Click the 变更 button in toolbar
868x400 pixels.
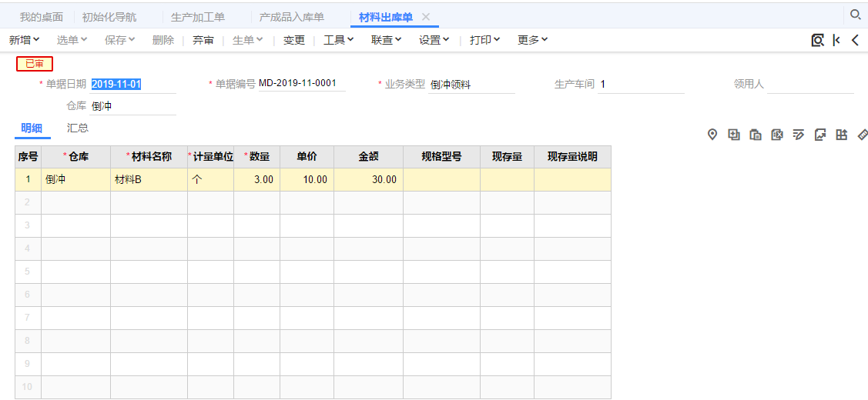pos(294,40)
